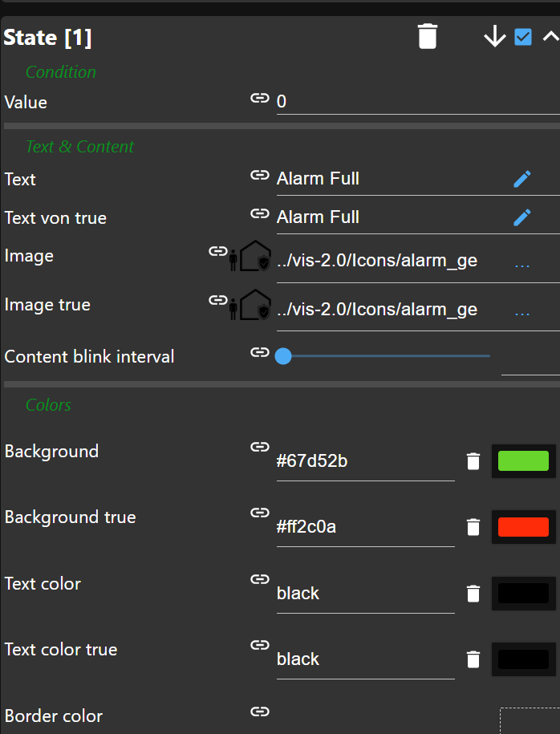Click the link icon beside Border color
560x734 pixels.
click(x=259, y=711)
